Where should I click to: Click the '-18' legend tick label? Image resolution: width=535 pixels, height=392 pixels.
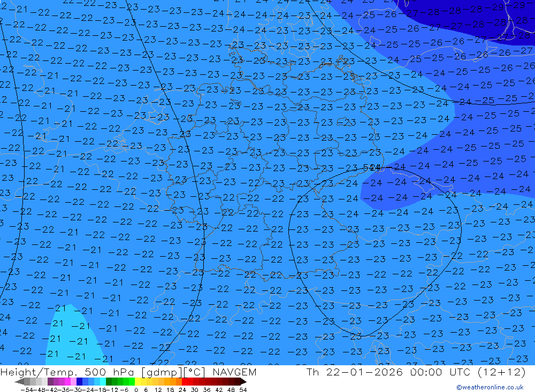pos(101,390)
